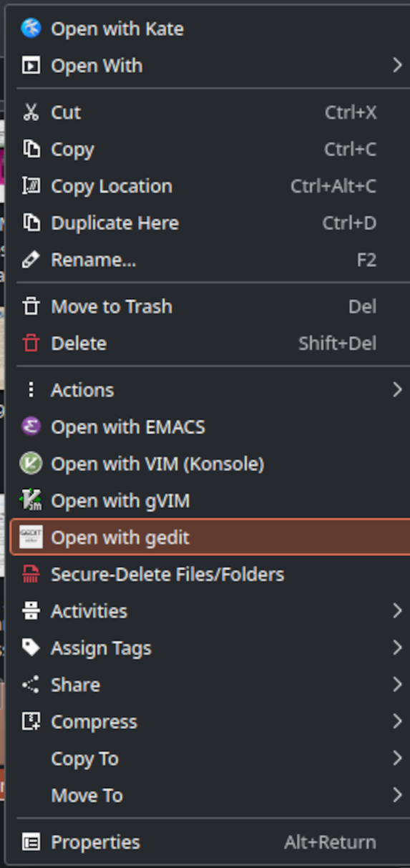Expand the Actions submenu arrow
Screen dimensions: 410x868
397,390
